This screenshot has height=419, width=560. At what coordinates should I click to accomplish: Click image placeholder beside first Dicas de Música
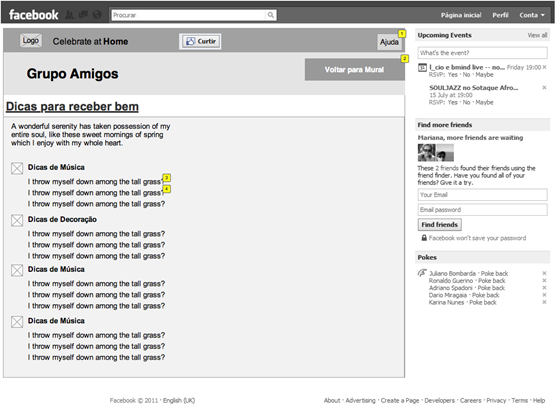tap(17, 168)
